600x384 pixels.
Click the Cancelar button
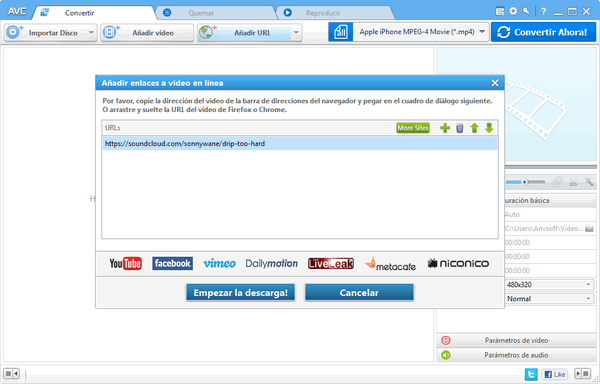coord(359,293)
